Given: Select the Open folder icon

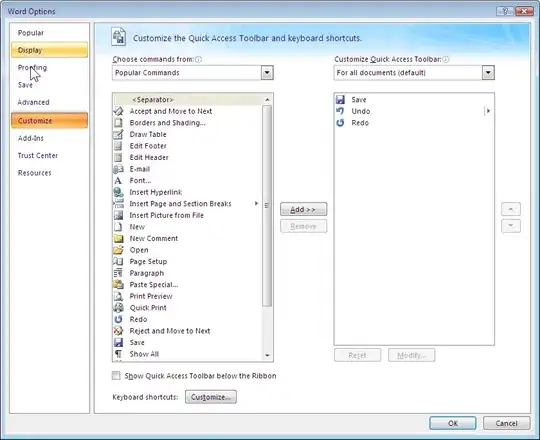Looking at the screenshot, I should coord(118,250).
